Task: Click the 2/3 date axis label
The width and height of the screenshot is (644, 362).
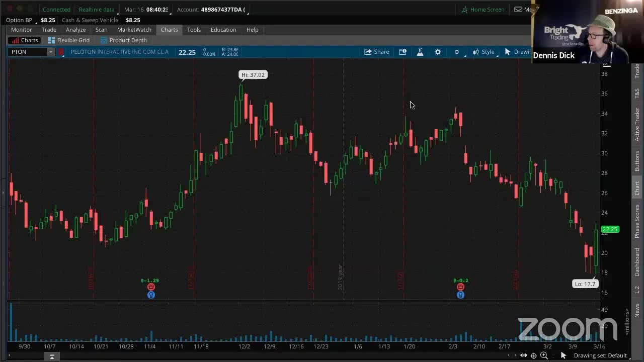Action: [453, 346]
